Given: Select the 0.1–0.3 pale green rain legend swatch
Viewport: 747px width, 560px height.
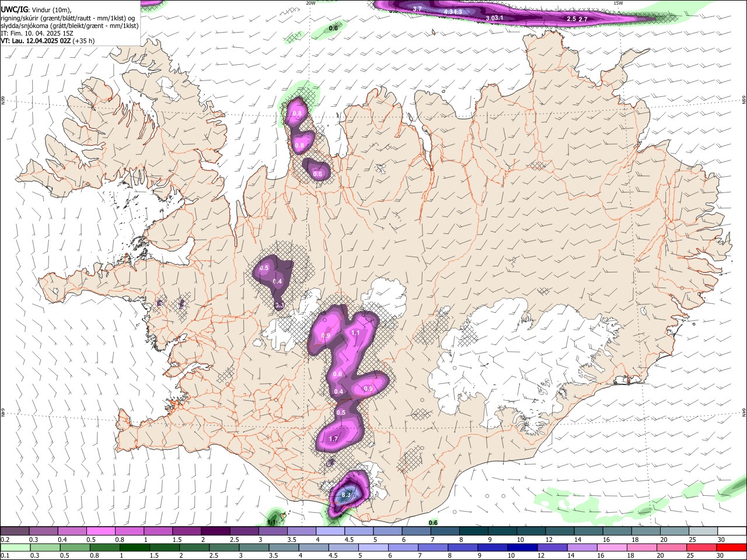Looking at the screenshot, I should click(x=15, y=548).
